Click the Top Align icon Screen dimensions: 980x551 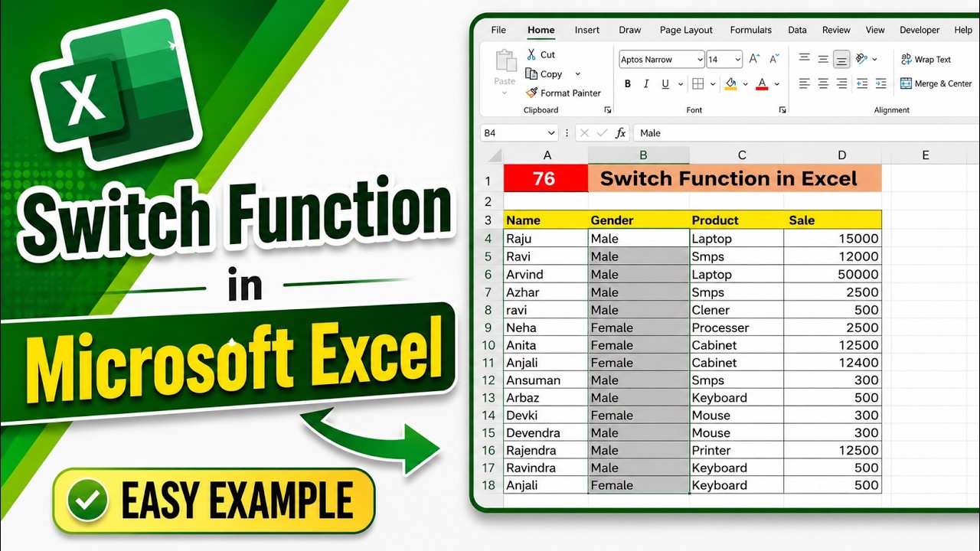[804, 58]
